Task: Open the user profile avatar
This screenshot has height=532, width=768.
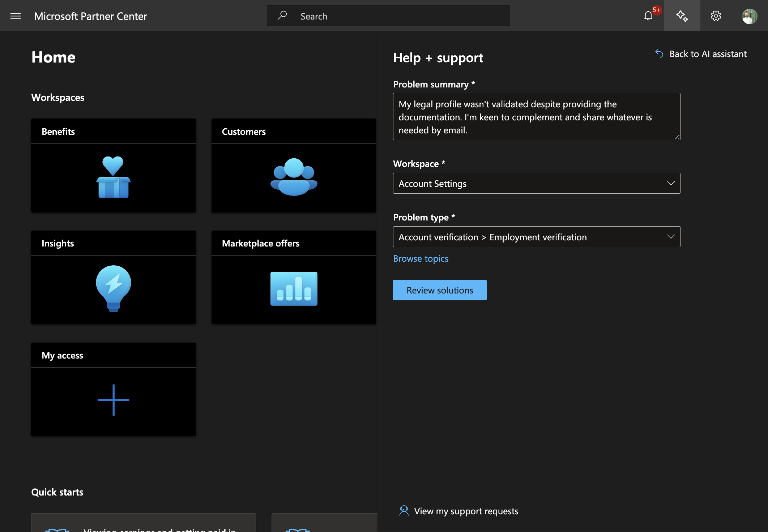Action: tap(750, 16)
